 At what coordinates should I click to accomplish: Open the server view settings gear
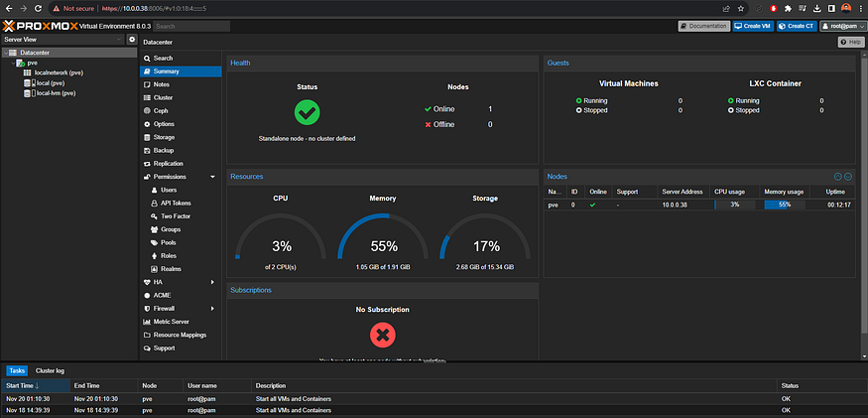(132, 40)
